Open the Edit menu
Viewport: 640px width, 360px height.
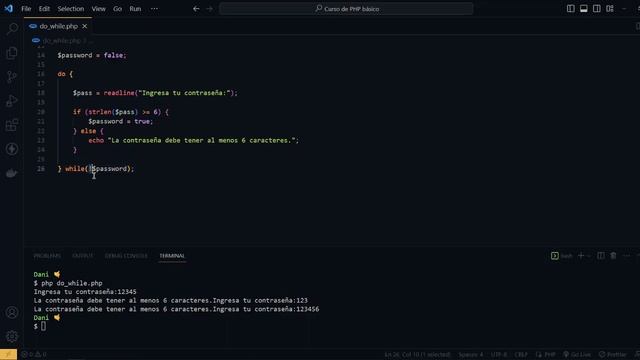coord(44,9)
